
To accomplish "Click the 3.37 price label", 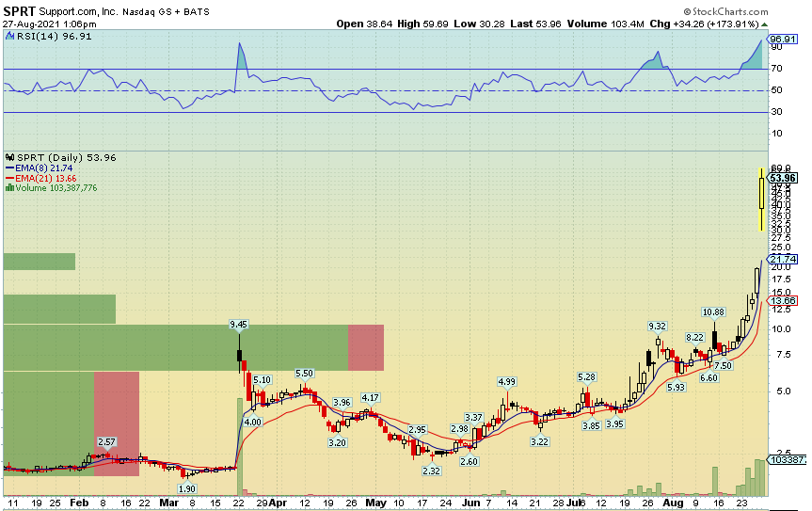I will [474, 417].
